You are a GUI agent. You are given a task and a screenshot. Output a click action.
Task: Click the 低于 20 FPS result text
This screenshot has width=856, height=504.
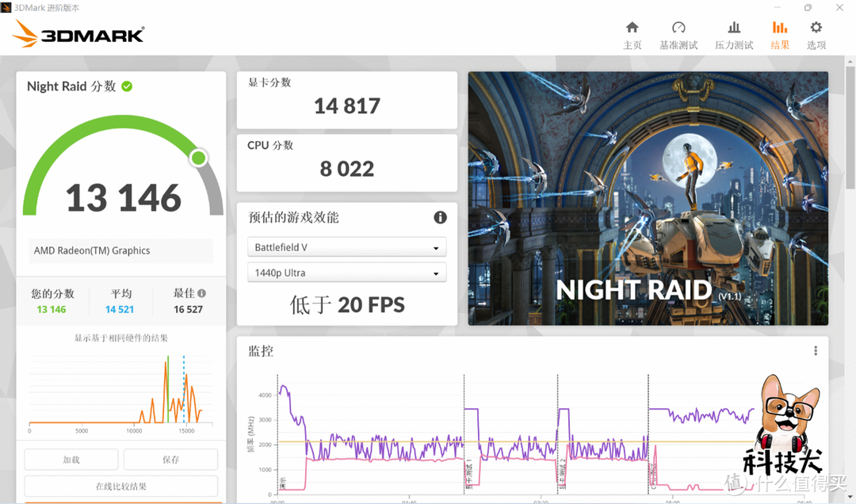pos(347,304)
